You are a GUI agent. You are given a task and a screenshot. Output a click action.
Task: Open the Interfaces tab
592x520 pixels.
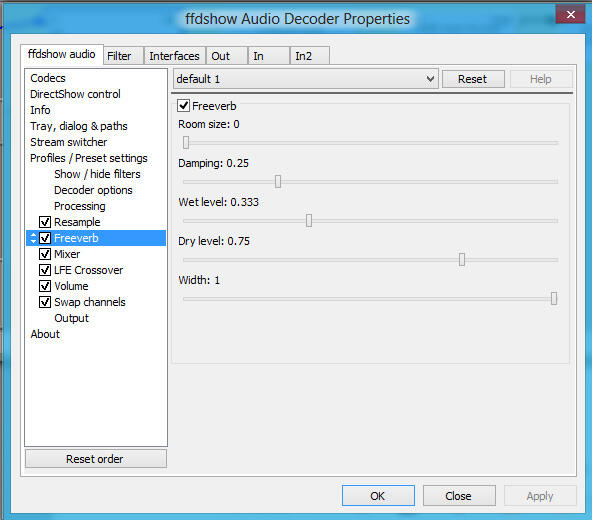(174, 56)
